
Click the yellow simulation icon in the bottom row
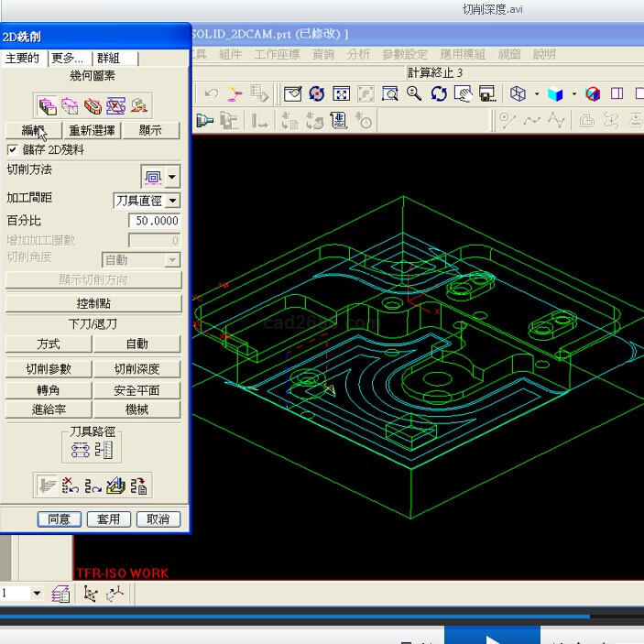pyautogui.click(x=116, y=486)
